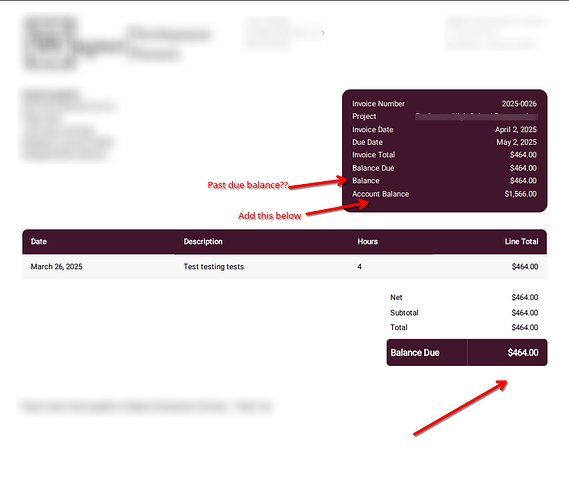Click the blurred footer text line
Viewport: 569px width, 500px height.
(147, 407)
